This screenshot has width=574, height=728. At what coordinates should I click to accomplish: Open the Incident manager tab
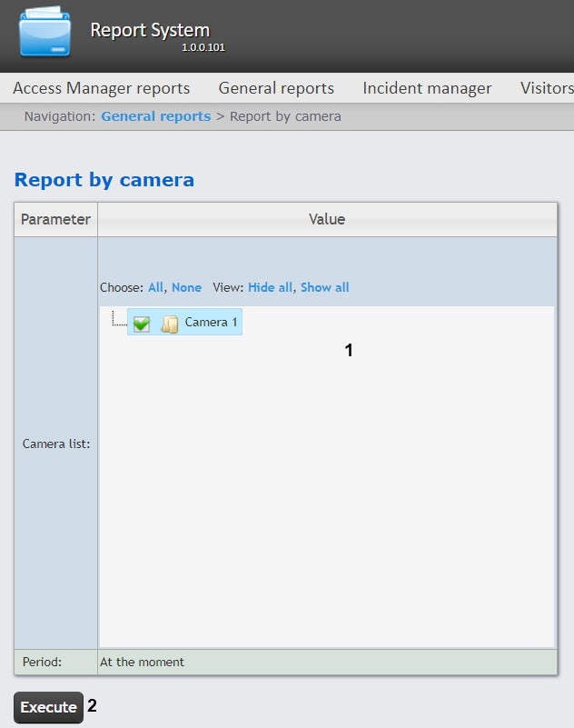(x=427, y=88)
